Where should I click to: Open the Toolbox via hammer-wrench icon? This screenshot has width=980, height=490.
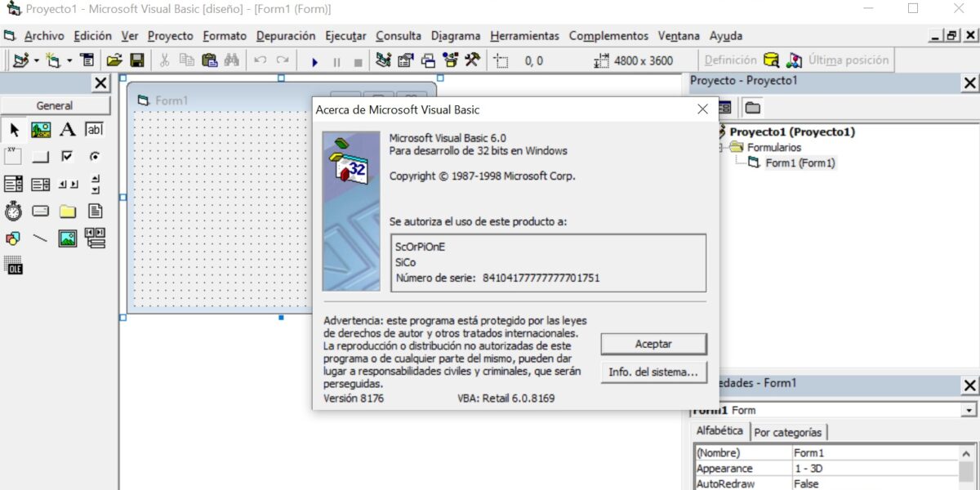coord(472,60)
